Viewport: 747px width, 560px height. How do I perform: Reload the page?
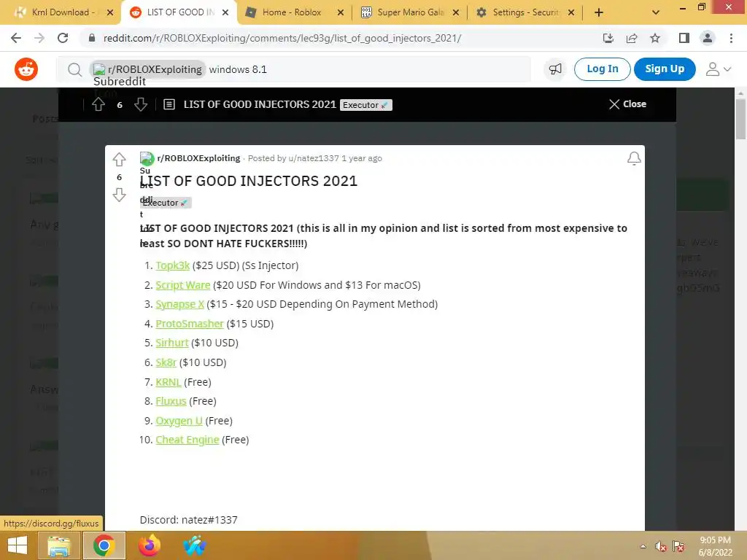[63, 38]
